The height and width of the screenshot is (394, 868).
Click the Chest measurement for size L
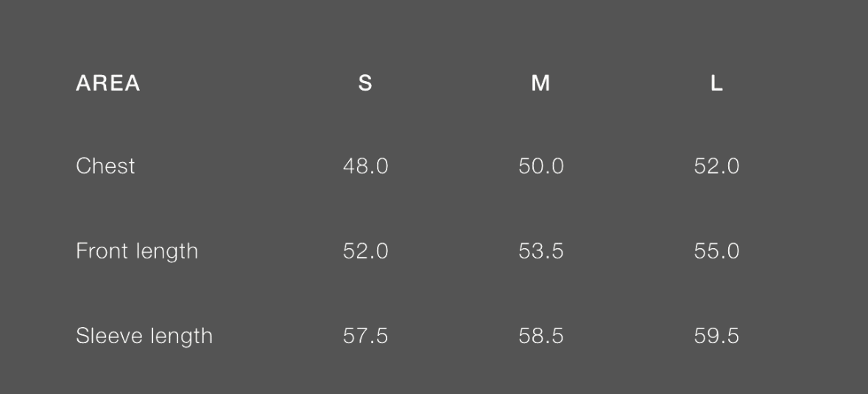tap(716, 166)
